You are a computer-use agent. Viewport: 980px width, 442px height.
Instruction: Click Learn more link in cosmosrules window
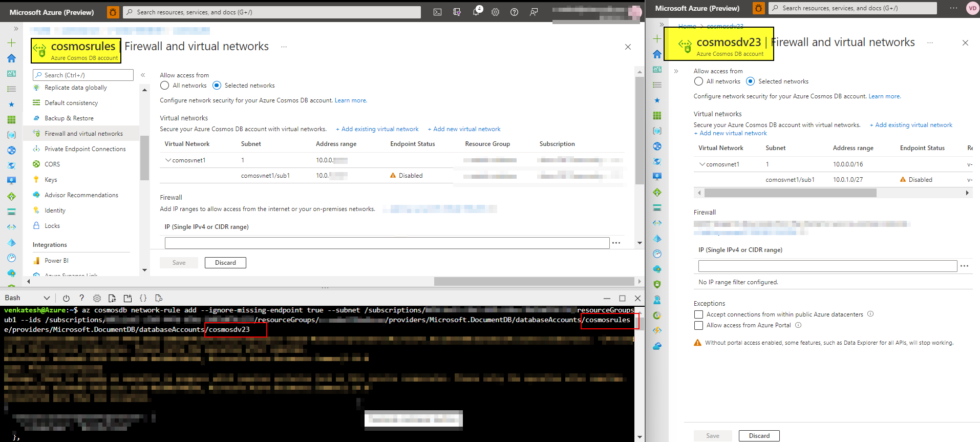(x=351, y=100)
